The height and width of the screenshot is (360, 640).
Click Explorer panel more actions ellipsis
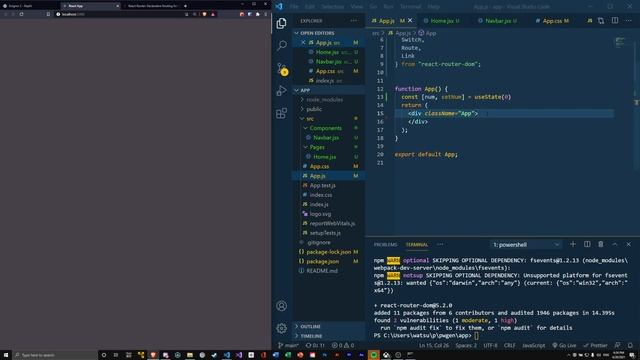353,21
